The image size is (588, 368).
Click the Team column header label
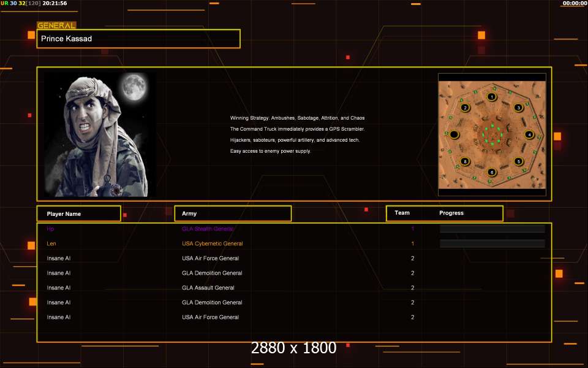pyautogui.click(x=402, y=213)
